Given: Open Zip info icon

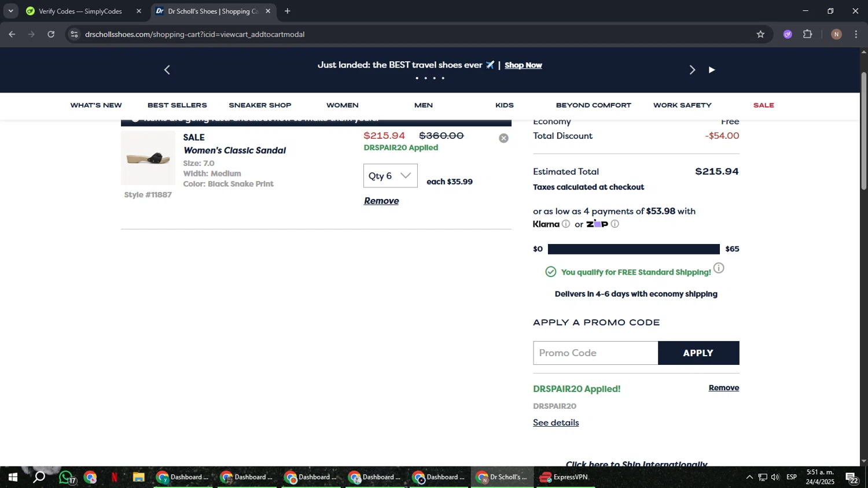Looking at the screenshot, I should click(x=615, y=224).
